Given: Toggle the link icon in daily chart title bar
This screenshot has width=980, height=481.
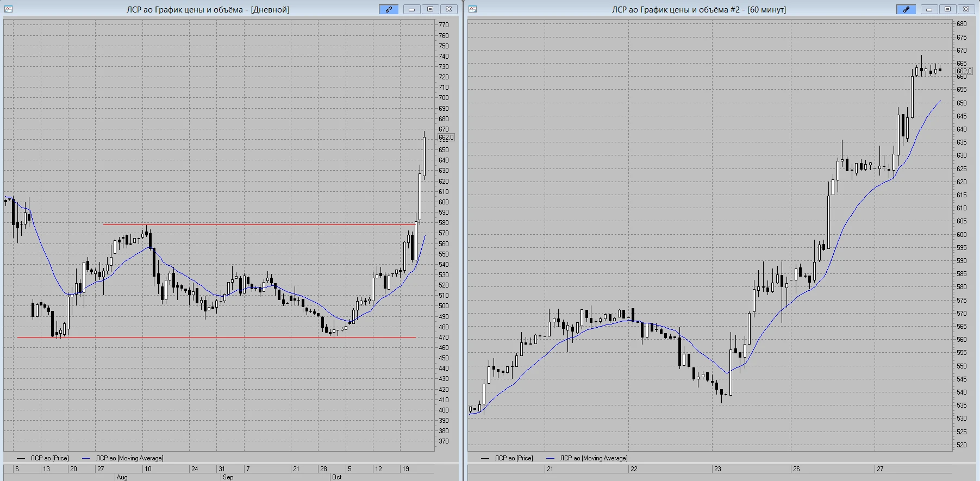Looking at the screenshot, I should (389, 9).
